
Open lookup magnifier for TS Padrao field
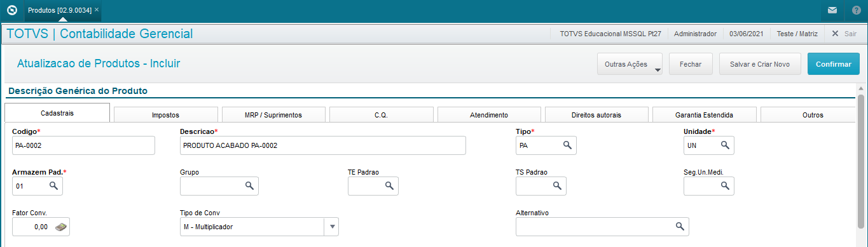click(x=557, y=186)
